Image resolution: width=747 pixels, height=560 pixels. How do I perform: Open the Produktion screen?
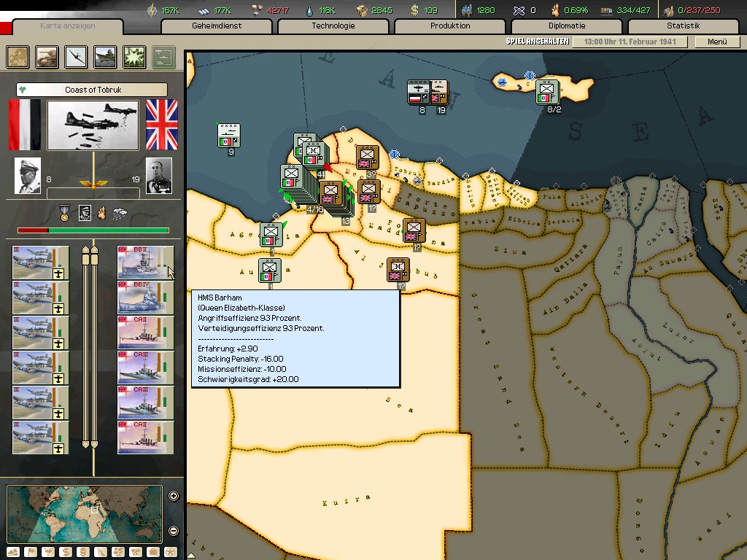click(x=449, y=26)
